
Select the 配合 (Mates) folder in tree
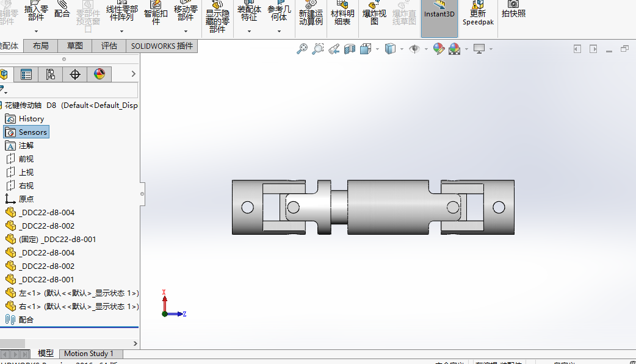20,320
